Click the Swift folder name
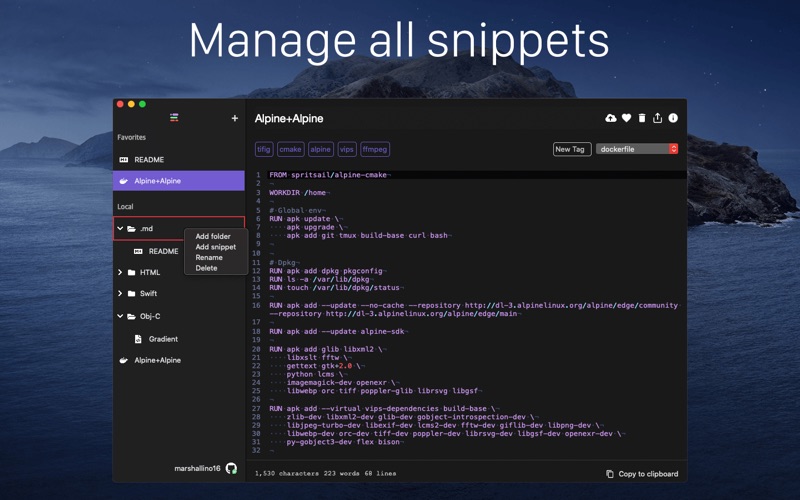Image resolution: width=800 pixels, height=500 pixels. (x=148, y=293)
